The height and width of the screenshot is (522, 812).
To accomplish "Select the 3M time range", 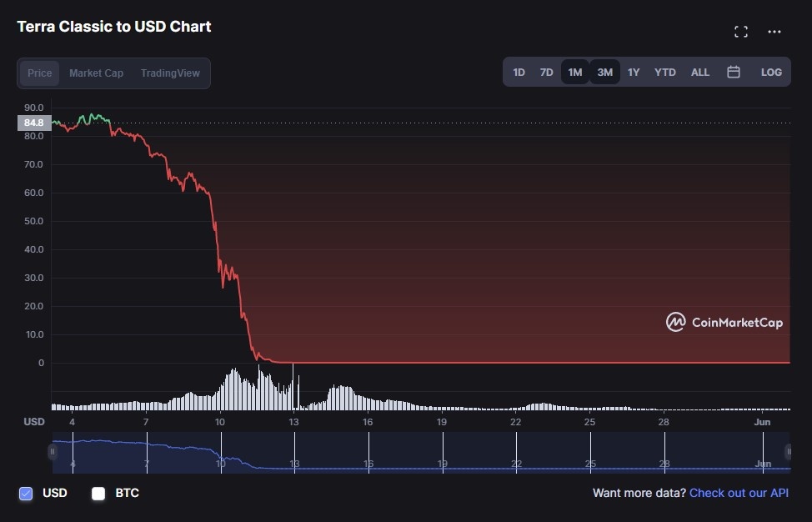I will pos(604,73).
